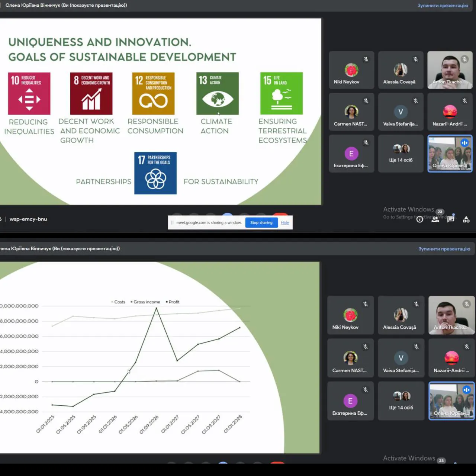Screen dimensions: 476x476
Task: Click audio indicator on upper Олена Юріївна tile
Action: pyautogui.click(x=464, y=143)
